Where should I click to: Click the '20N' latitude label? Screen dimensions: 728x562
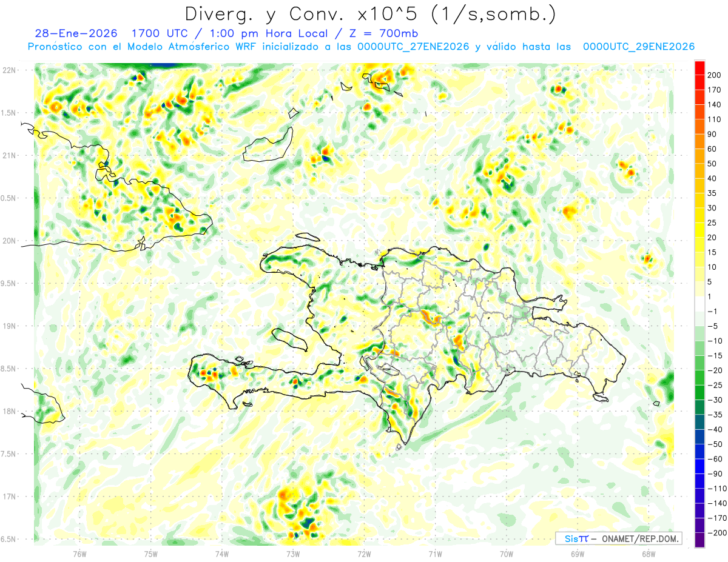8,241
